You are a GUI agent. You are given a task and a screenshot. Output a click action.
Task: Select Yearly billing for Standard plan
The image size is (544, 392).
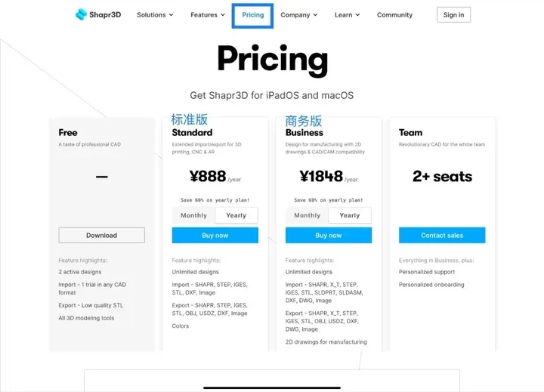pos(236,215)
